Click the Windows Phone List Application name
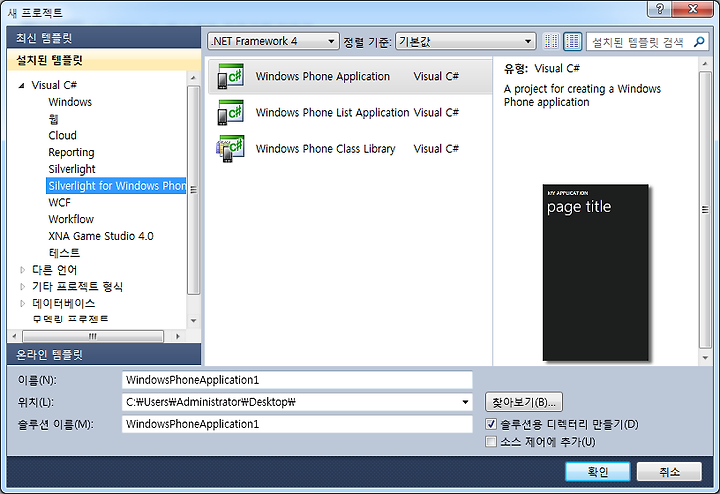The height and width of the screenshot is (494, 720). coord(332,112)
